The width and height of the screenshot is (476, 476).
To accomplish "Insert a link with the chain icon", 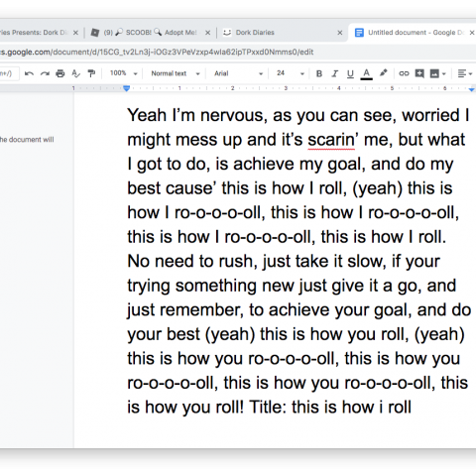I will click(x=404, y=73).
